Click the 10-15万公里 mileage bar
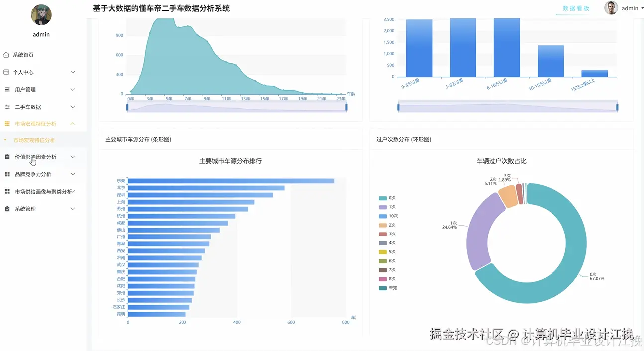644x351 pixels. (551, 61)
